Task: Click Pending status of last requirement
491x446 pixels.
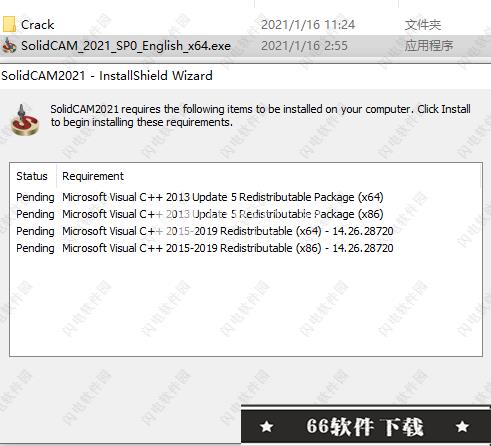Action: (35, 248)
